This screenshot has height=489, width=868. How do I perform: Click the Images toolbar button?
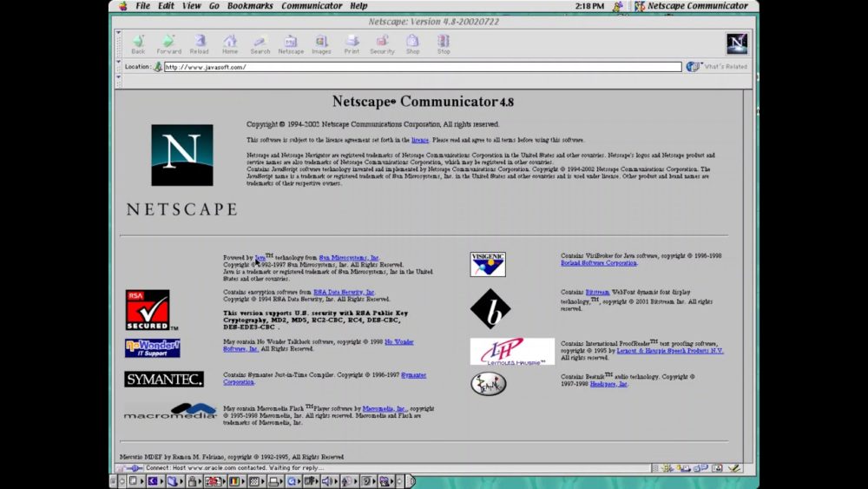321,44
